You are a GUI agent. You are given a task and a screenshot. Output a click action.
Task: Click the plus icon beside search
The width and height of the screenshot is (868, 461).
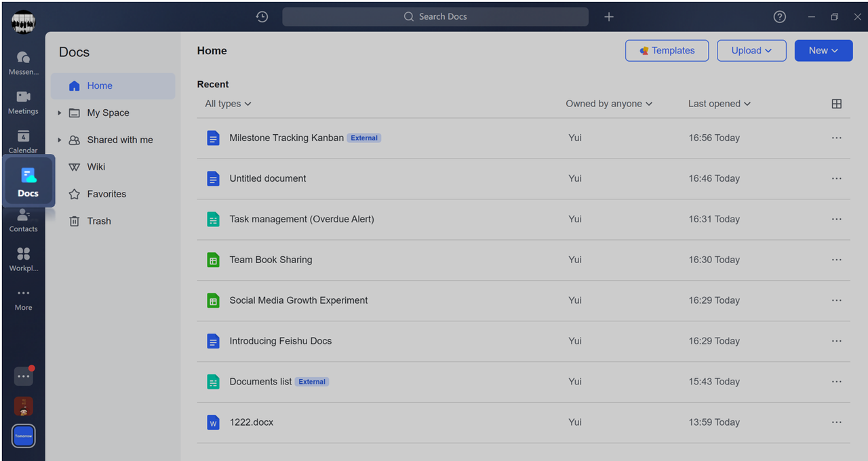click(609, 17)
